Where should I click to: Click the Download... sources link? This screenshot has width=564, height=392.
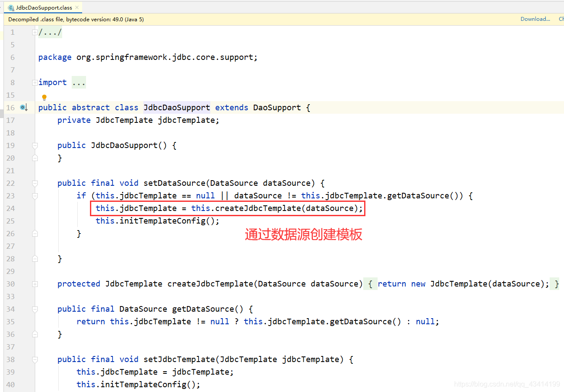[x=535, y=19]
